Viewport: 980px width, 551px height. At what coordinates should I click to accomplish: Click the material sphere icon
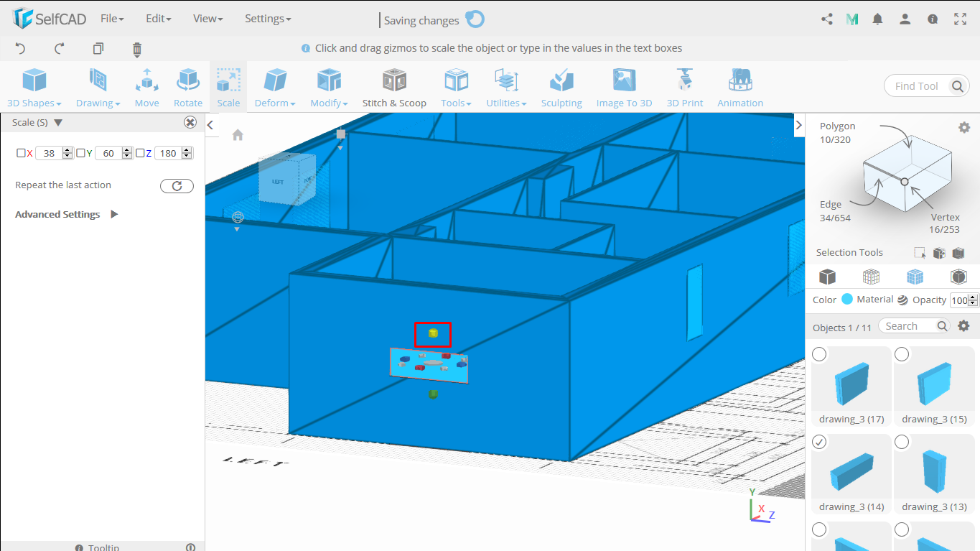point(902,300)
